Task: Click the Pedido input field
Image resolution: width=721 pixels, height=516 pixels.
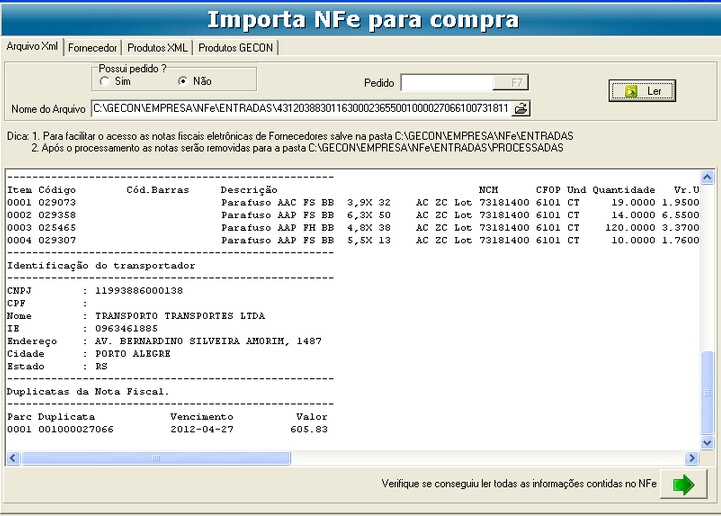Action: pos(447,83)
